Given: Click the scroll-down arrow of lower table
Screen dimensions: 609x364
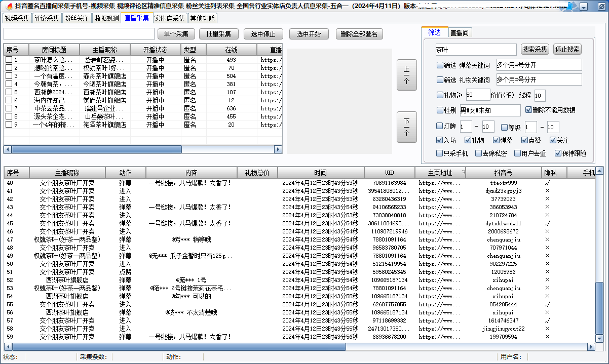Looking at the screenshot, I should [599, 338].
